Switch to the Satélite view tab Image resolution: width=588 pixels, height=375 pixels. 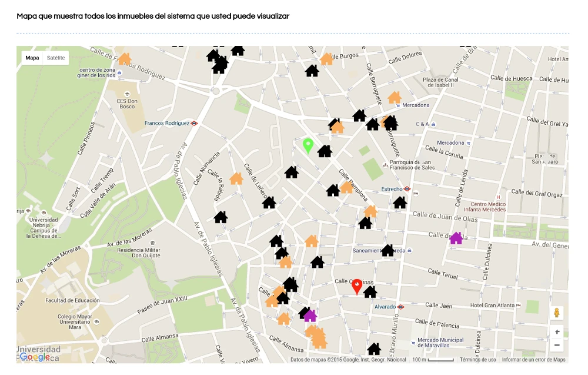pos(56,58)
